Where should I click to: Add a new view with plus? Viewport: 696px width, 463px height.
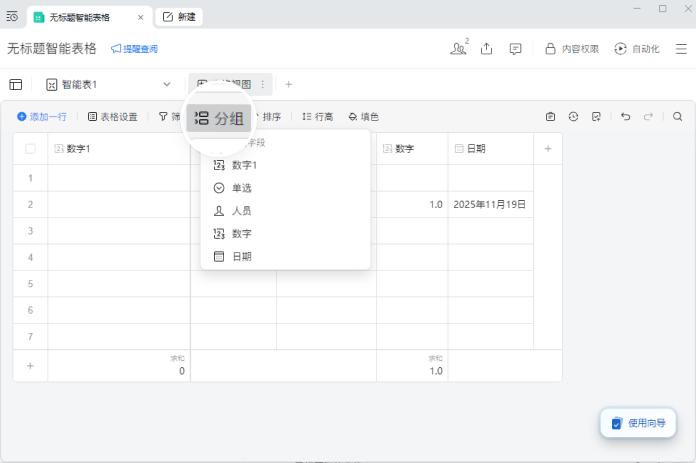pyautogui.click(x=289, y=84)
